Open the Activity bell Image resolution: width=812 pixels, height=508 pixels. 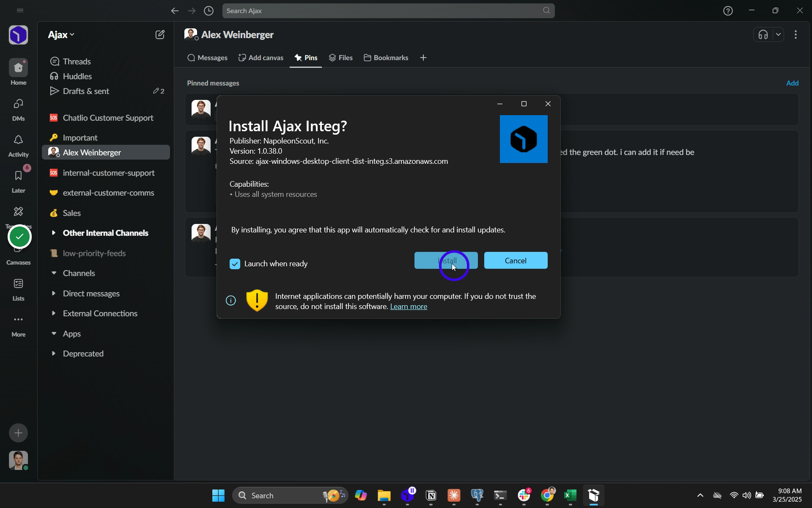(x=18, y=145)
